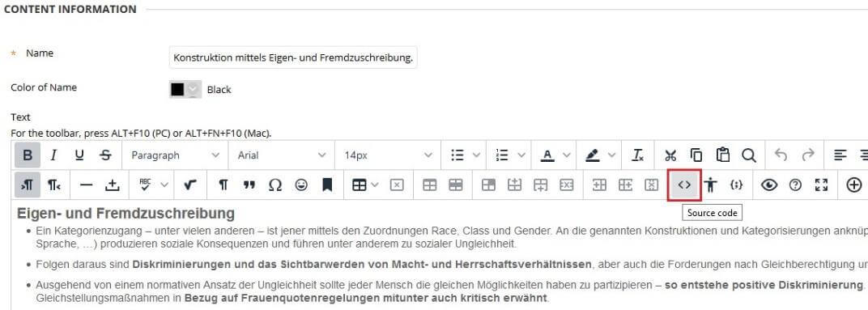Open the Arial font family dropdown
The width and height of the screenshot is (868, 310).
point(281,155)
